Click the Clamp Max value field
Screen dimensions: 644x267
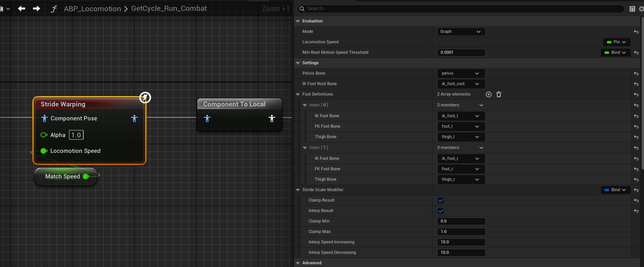[x=461, y=232]
